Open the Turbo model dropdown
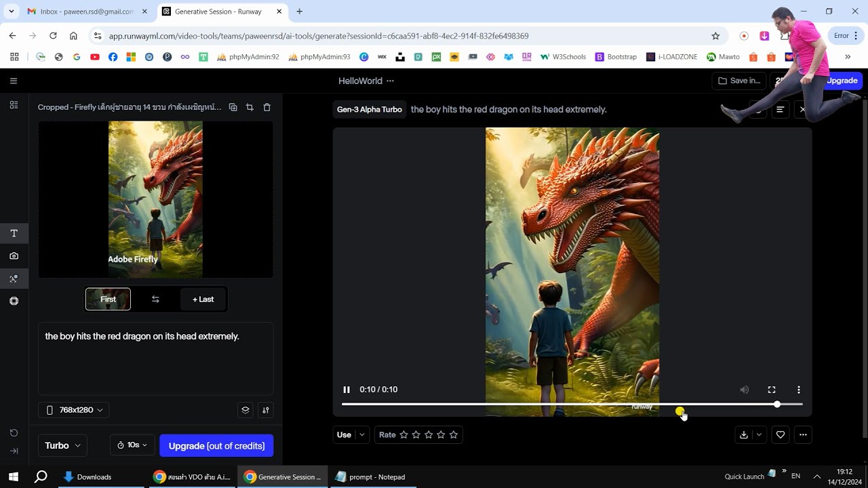 [x=62, y=445]
